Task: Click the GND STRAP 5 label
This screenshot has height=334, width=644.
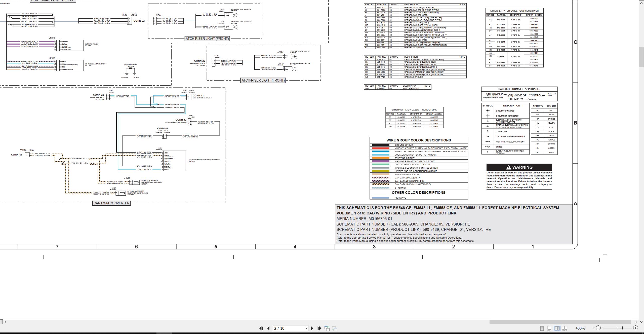Action: [131, 65]
